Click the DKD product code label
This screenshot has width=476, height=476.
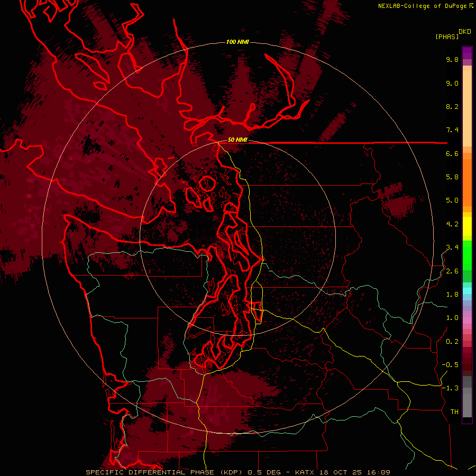click(465, 32)
